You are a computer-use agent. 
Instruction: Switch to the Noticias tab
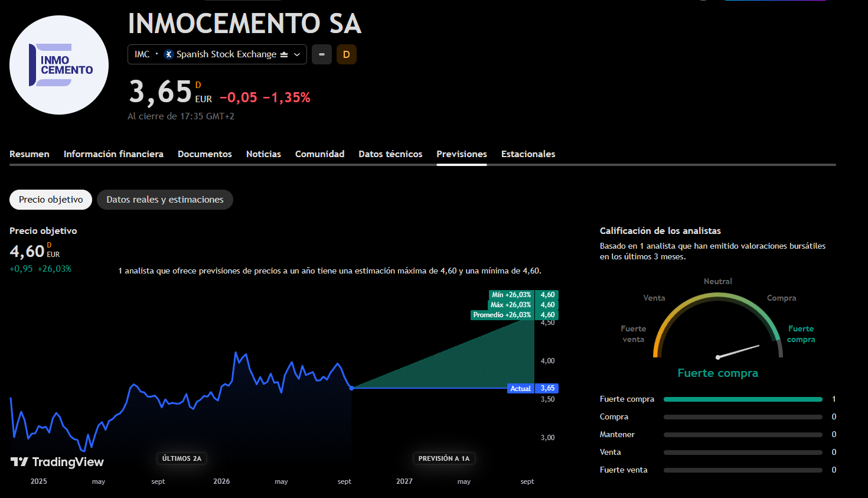(x=263, y=154)
